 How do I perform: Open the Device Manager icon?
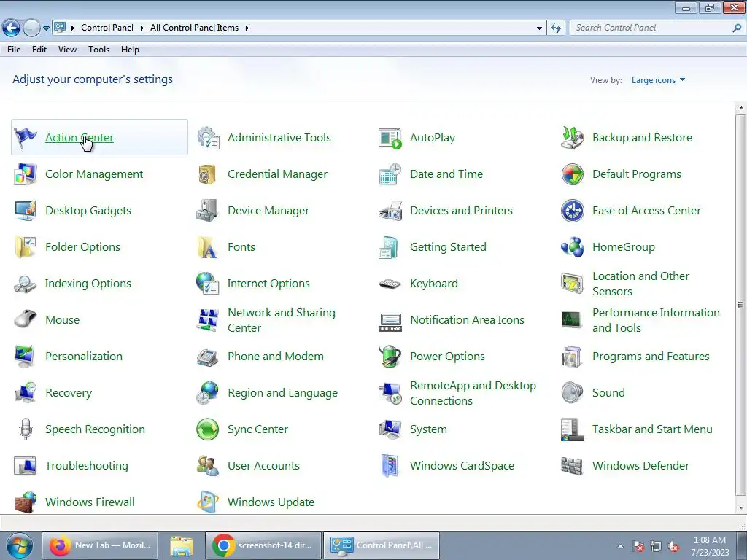click(208, 211)
